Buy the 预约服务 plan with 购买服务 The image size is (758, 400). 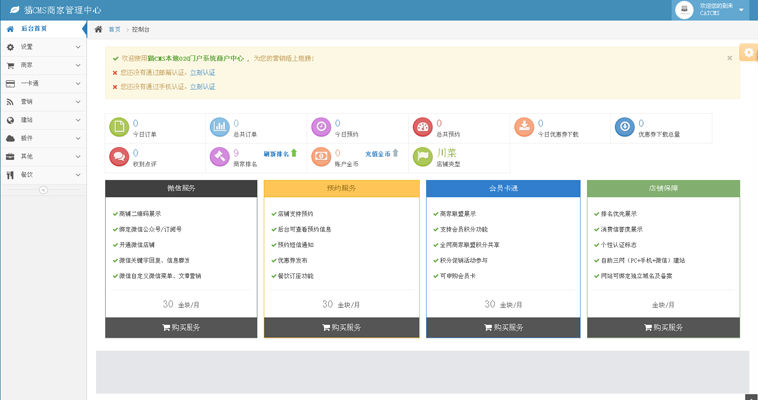pyautogui.click(x=342, y=327)
